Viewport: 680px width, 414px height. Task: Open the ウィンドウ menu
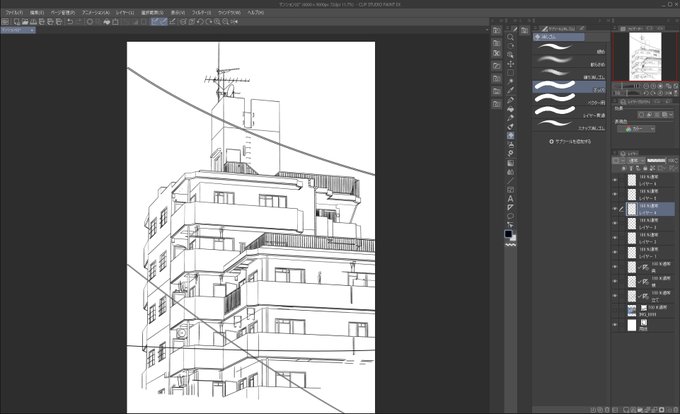click(x=229, y=13)
